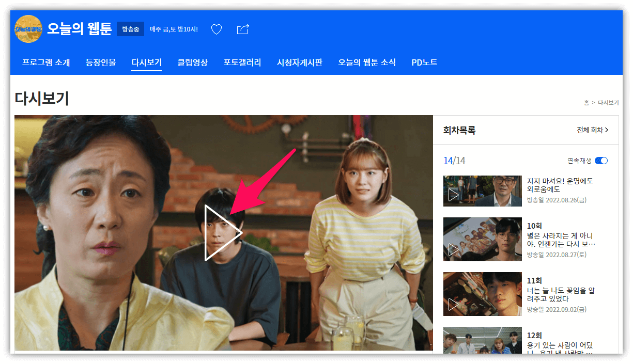Click the 11회 episode number label
Screen dimensions: 633x364
(534, 280)
